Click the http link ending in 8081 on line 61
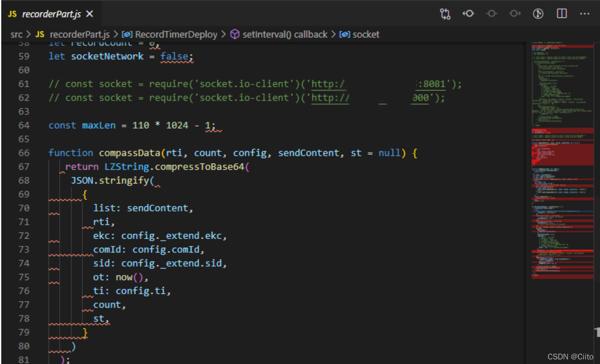Screen dimensions: 600x364 [378, 84]
